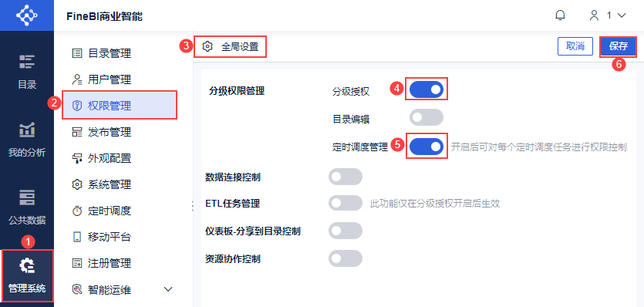Disable the 分级授权 toggle
The image size is (644, 307).
[x=427, y=89]
